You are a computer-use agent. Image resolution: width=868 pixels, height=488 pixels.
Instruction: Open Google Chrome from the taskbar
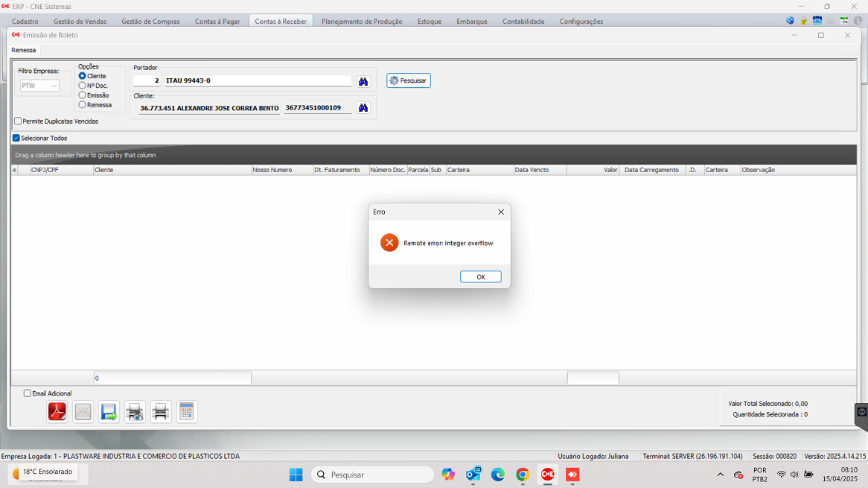[x=523, y=475]
